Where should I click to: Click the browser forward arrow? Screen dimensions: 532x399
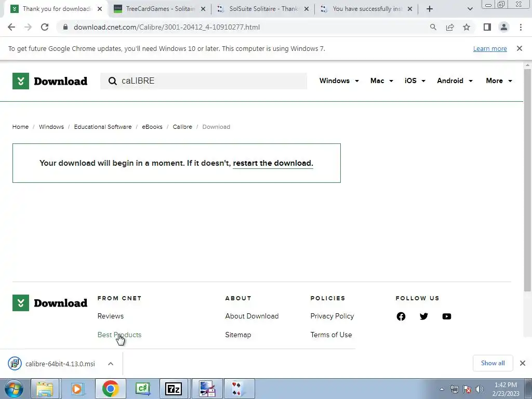point(28,27)
